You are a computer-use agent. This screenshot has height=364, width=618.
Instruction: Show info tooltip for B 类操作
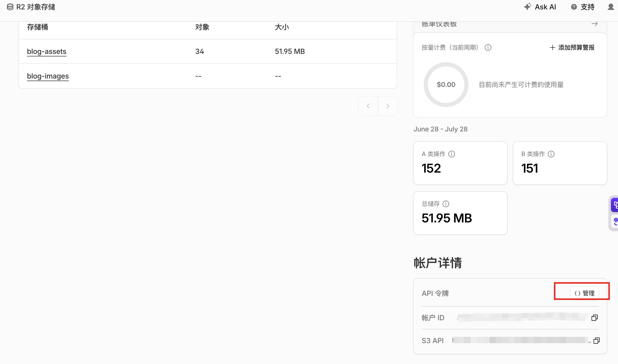point(551,154)
